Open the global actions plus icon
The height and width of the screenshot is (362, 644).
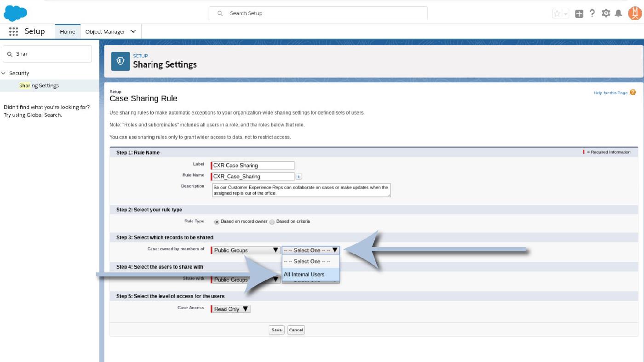tap(579, 14)
